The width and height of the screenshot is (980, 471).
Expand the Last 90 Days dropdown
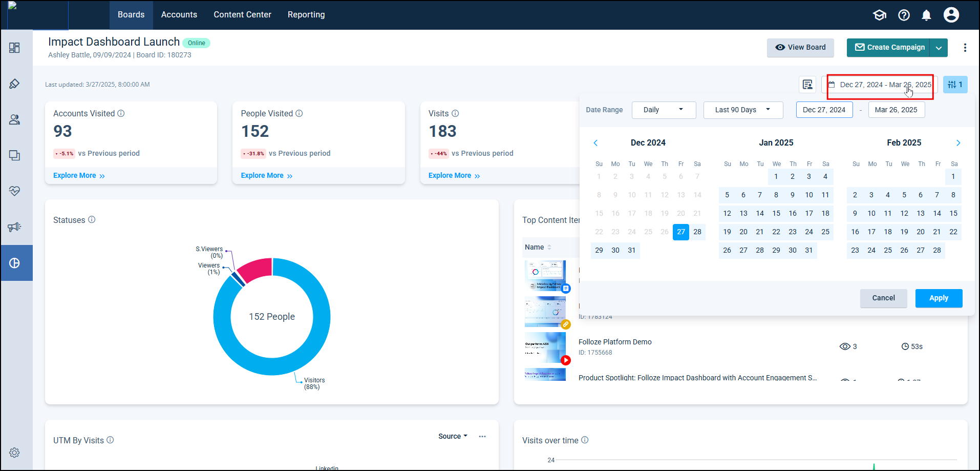(742, 110)
